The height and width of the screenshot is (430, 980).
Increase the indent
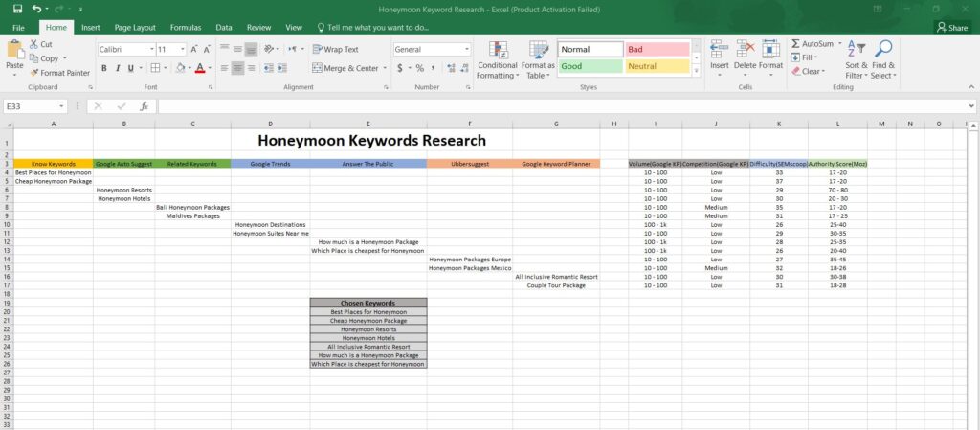tap(282, 68)
